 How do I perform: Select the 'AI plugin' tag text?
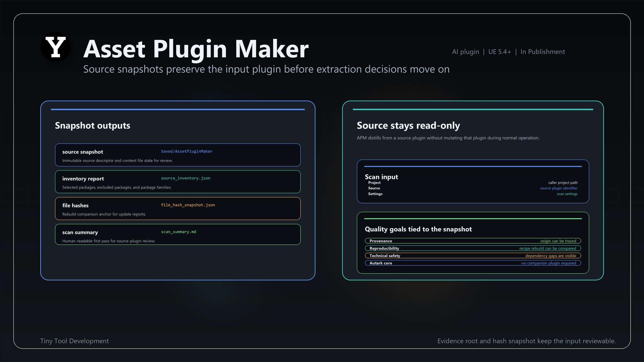[466, 52]
